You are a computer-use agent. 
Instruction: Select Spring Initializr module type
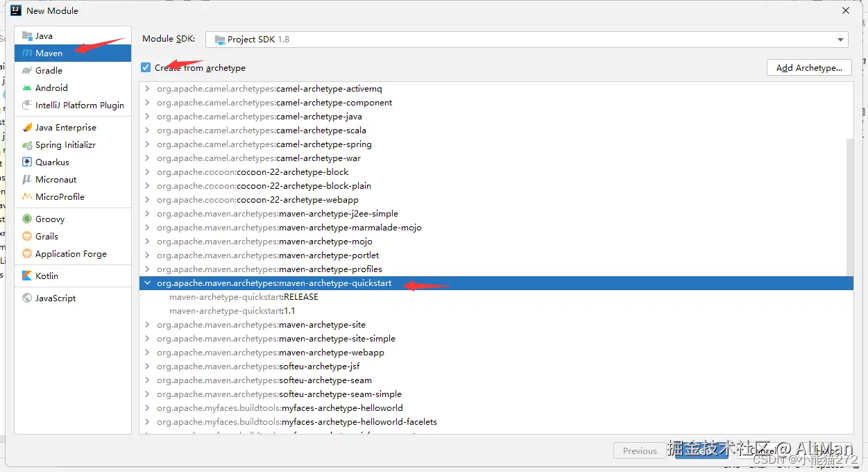pos(73,145)
